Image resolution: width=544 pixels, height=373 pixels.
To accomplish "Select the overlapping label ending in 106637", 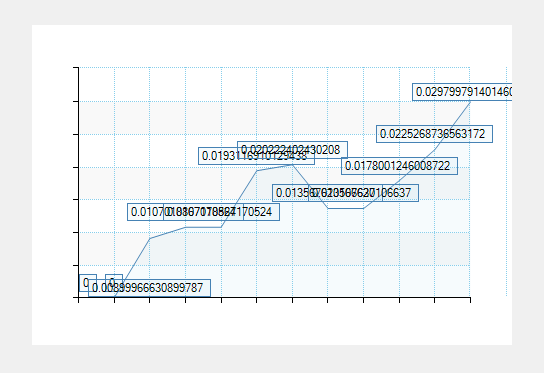I will pyautogui.click(x=363, y=193).
